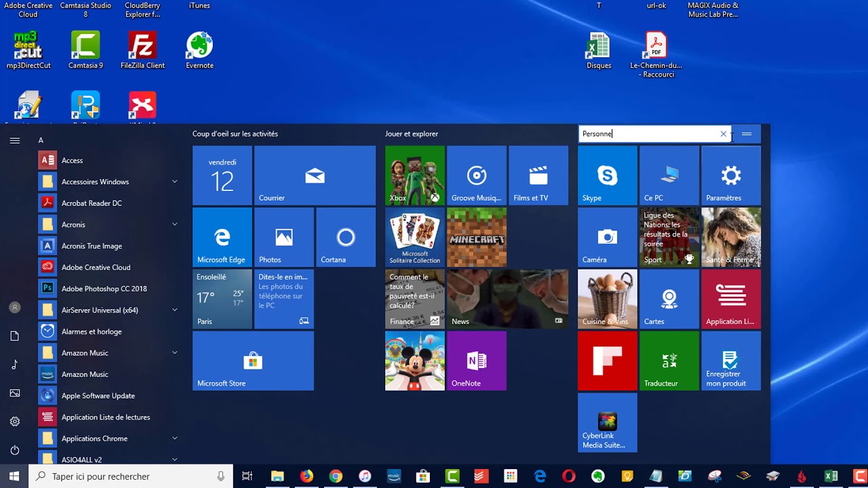
Task: Open Apple Software Update entry
Action: pyautogui.click(x=110, y=396)
